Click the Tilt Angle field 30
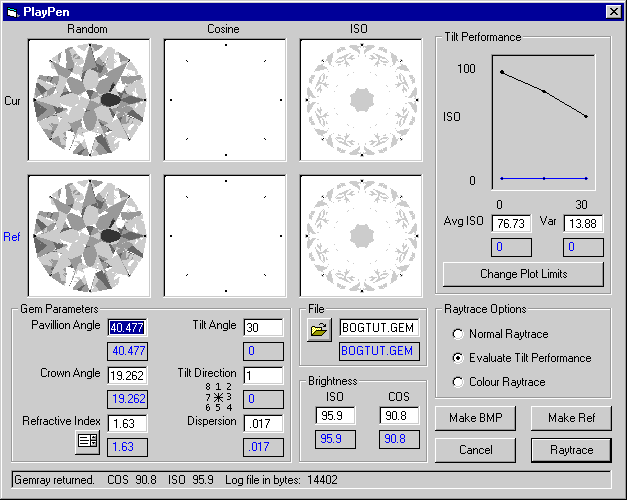This screenshot has width=627, height=500. (264, 328)
